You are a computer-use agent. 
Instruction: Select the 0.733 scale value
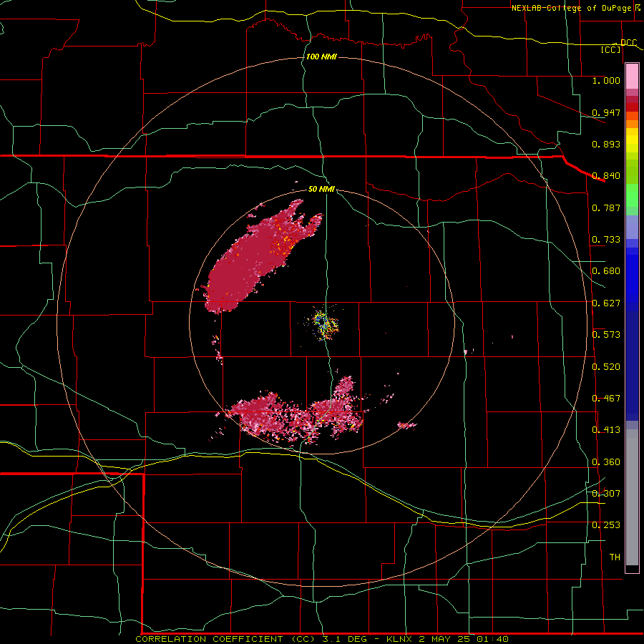point(606,240)
